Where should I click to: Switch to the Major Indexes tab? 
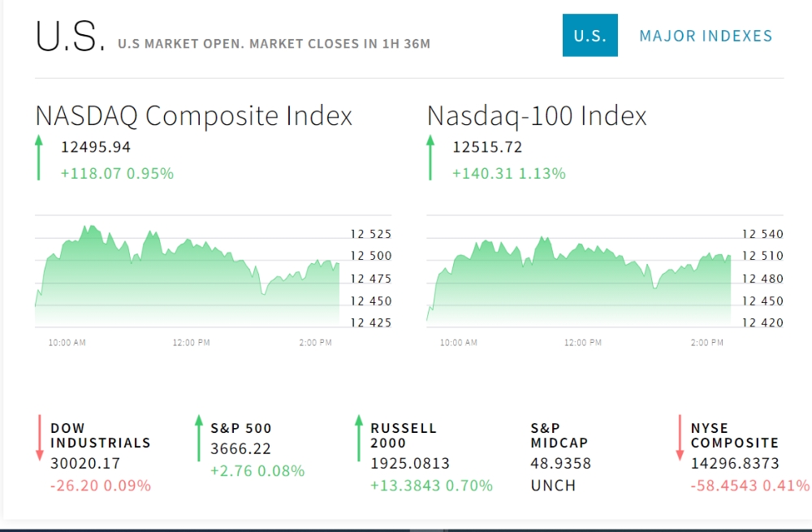coord(706,36)
